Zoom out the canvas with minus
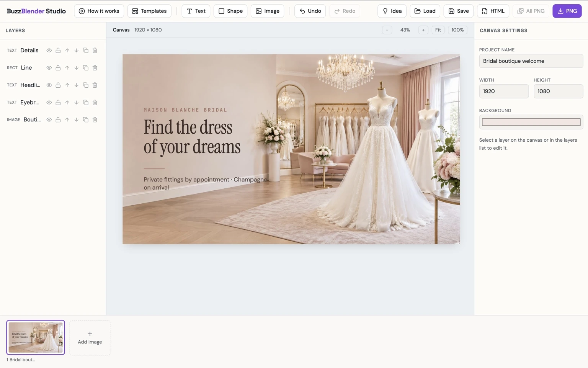Screen dimensions: 588x368 click(387, 30)
